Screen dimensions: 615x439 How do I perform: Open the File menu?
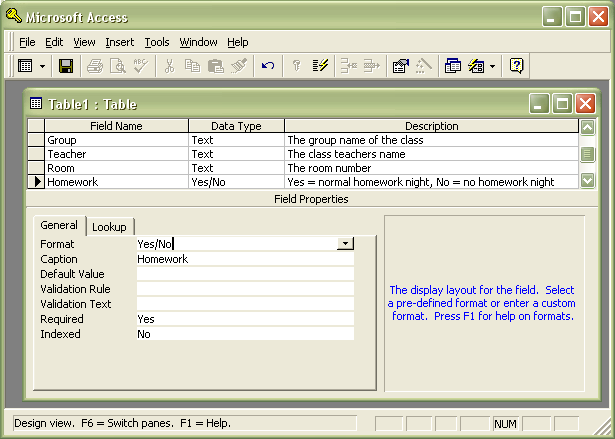[27, 42]
